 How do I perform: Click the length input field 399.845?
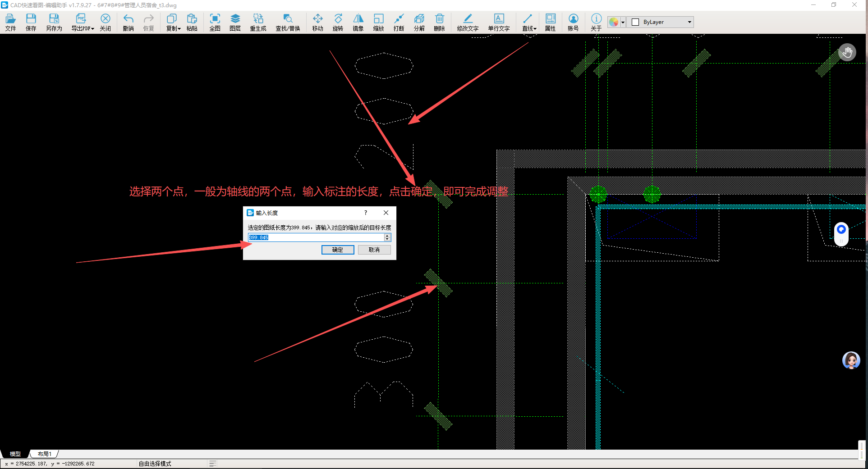(x=316, y=237)
